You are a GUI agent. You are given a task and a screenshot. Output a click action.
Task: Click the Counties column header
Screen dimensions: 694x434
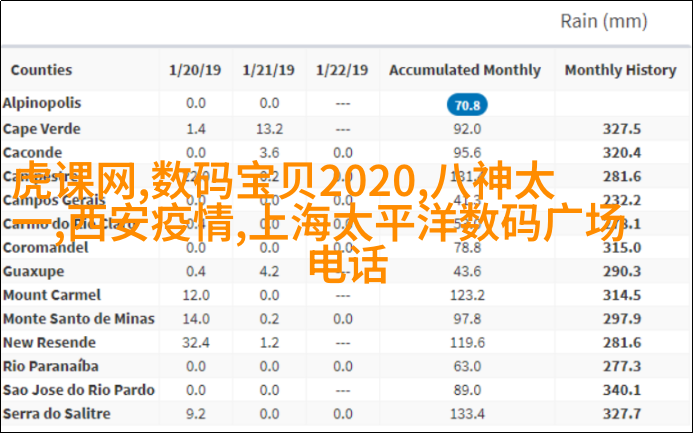point(41,70)
